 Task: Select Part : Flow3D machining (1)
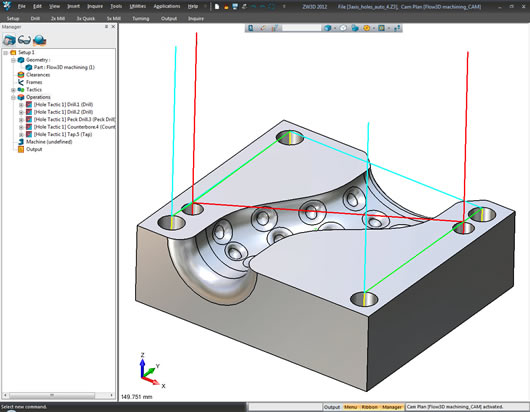click(64, 67)
